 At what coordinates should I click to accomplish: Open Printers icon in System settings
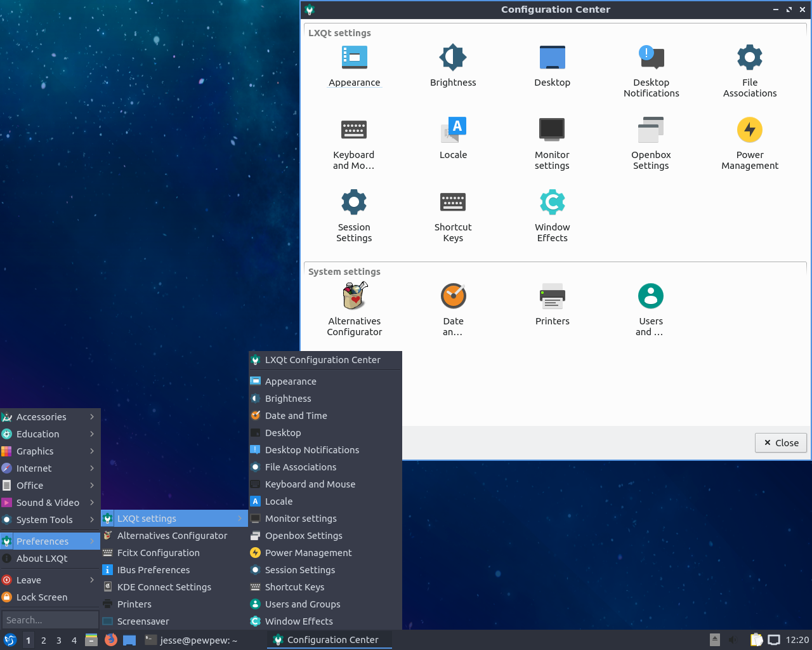552,296
